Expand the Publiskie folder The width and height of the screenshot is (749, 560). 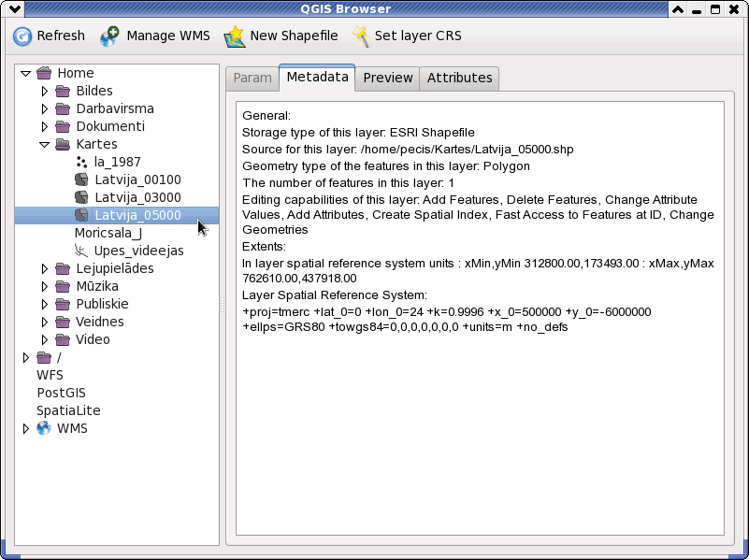[45, 304]
